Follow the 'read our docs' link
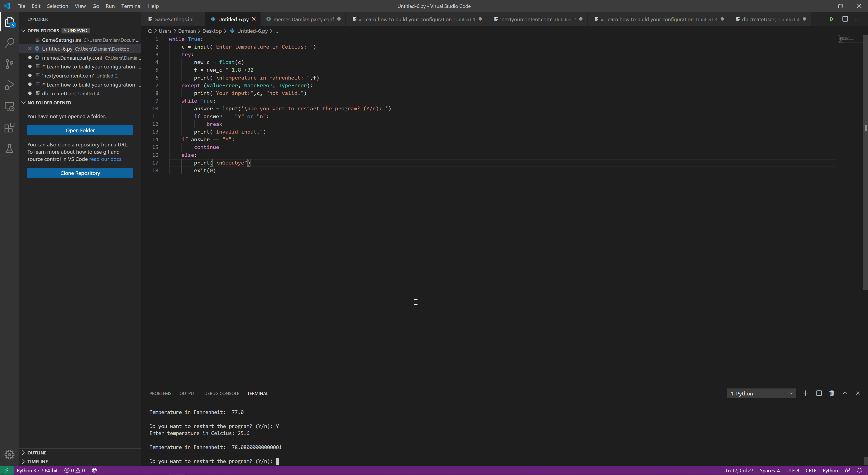Viewport: 868px width, 475px height. (x=105, y=159)
